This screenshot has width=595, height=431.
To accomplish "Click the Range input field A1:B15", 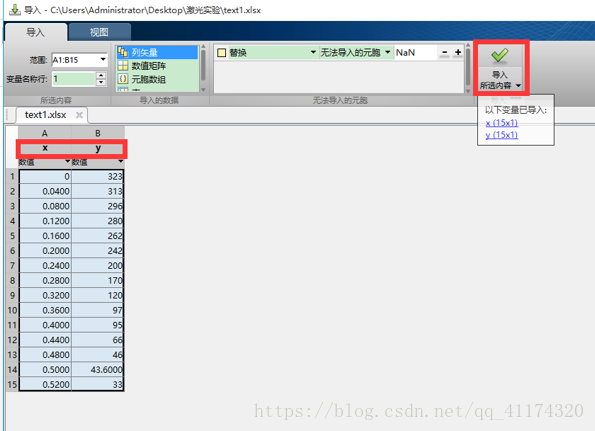I will [75, 60].
